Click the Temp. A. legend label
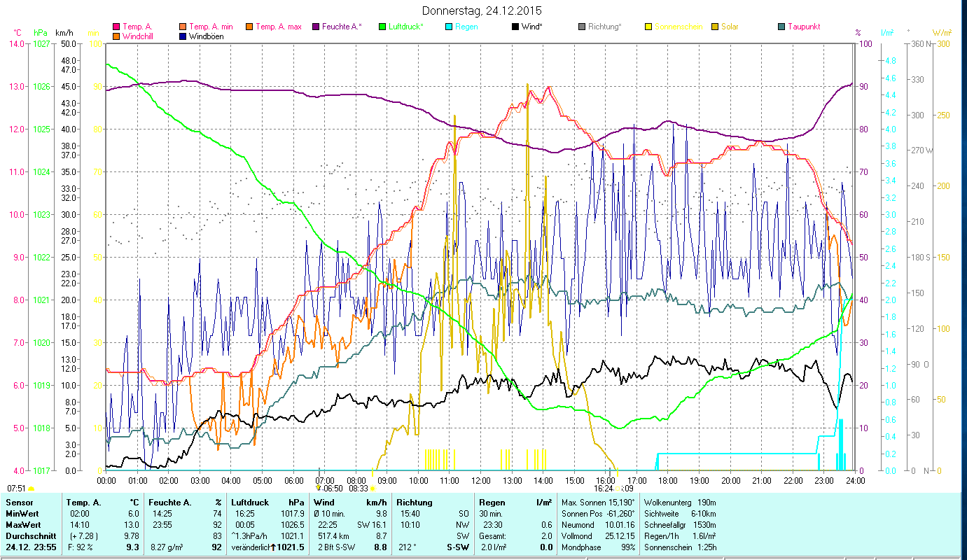This screenshot has width=967, height=560. (x=138, y=27)
